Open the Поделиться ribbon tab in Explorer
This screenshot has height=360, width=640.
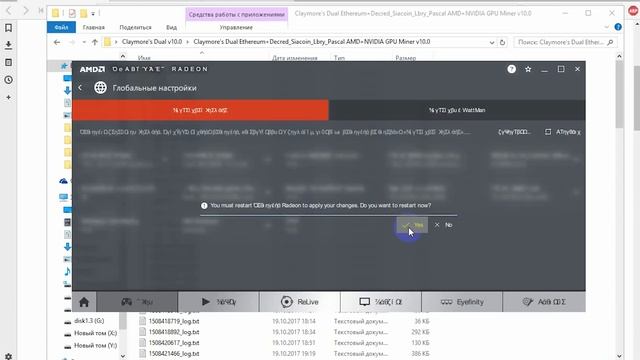coord(135,27)
